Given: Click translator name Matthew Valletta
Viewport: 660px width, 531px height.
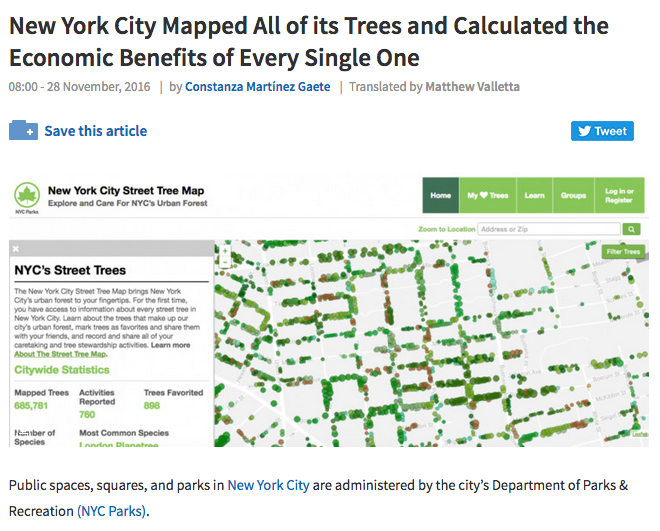Looking at the screenshot, I should pyautogui.click(x=472, y=87).
